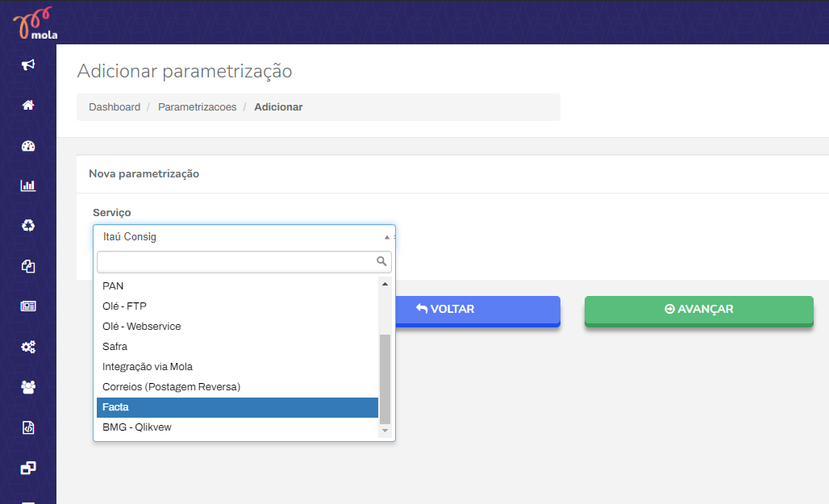Viewport: 829px width, 504px height.
Task: Select the highlighted Facta option
Action: point(237,407)
